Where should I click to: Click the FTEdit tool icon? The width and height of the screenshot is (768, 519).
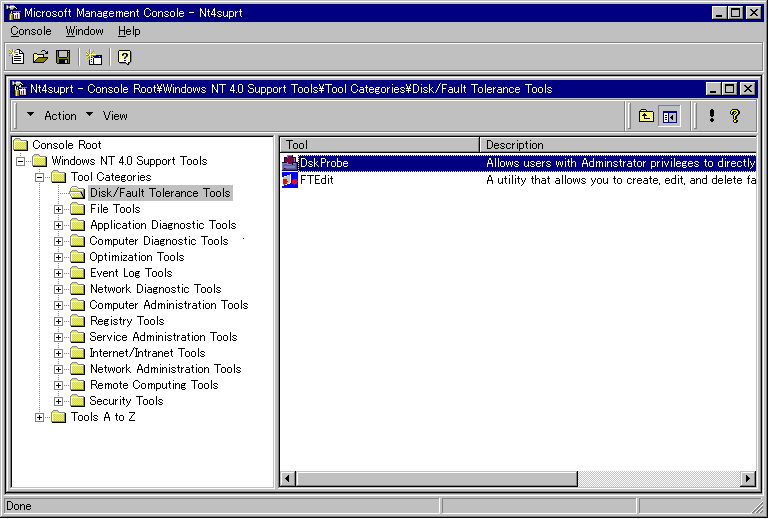[290, 180]
